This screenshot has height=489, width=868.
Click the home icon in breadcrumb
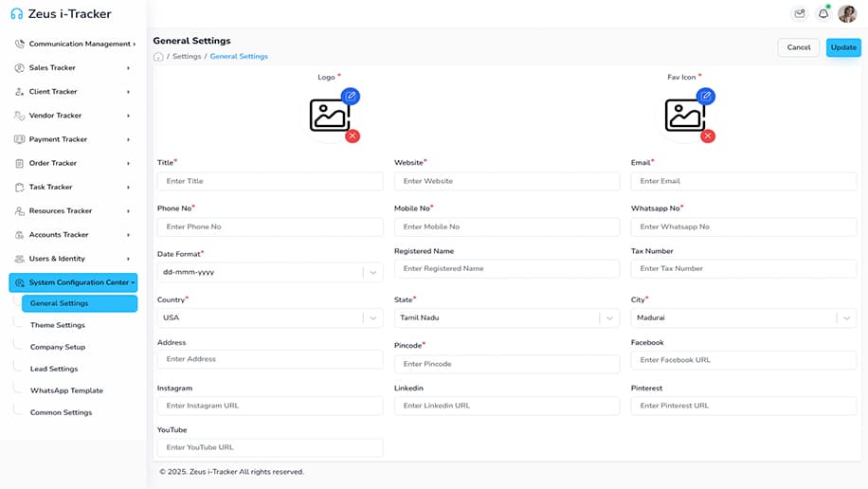[x=158, y=57]
